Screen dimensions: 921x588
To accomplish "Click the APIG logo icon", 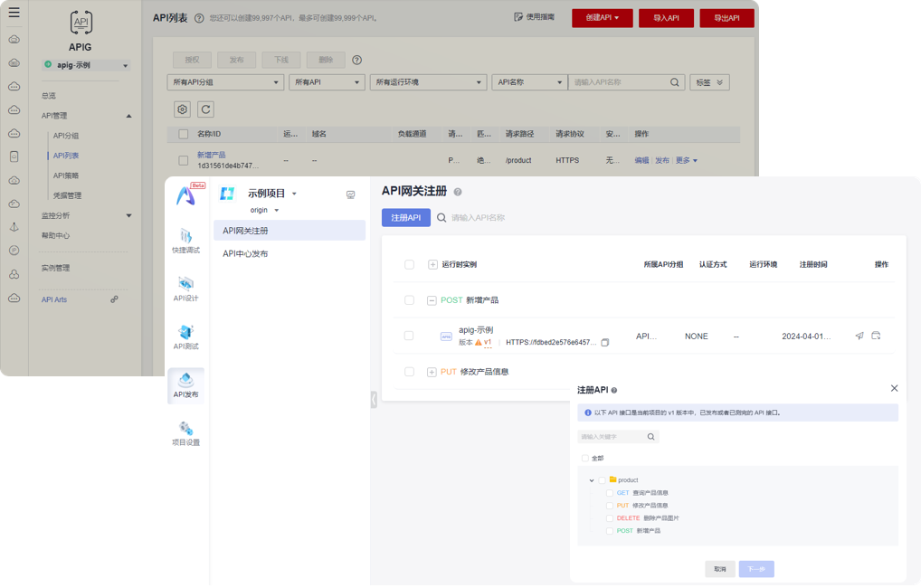I will (x=81, y=23).
